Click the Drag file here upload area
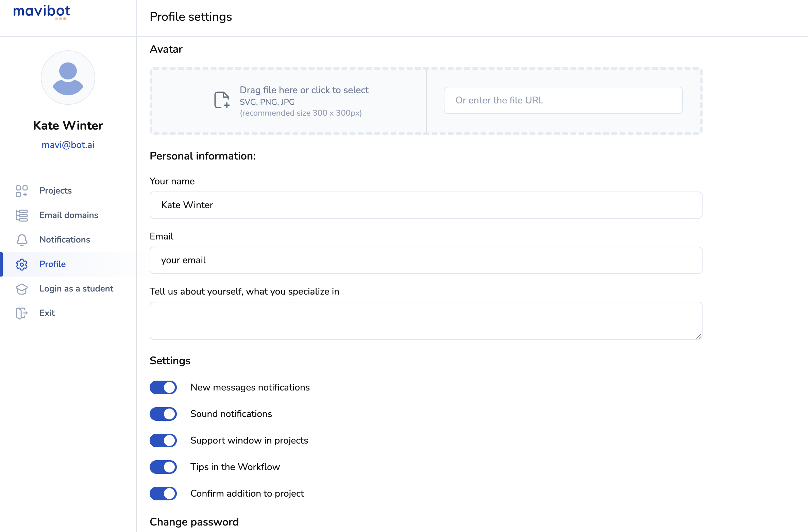Image resolution: width=808 pixels, height=532 pixels. click(289, 101)
